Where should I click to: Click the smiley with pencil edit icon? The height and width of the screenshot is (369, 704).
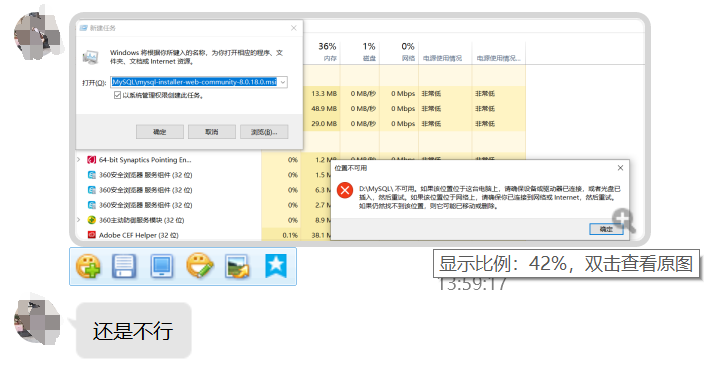(199, 266)
